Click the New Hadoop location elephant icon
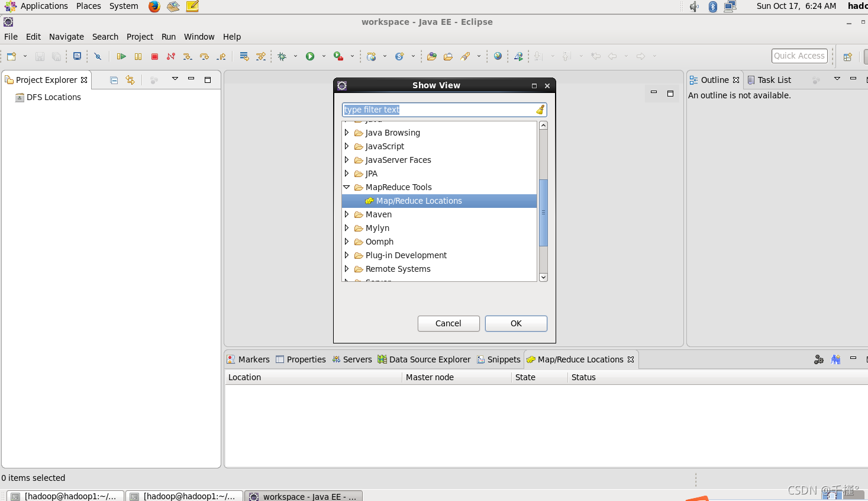868x501 pixels. click(x=835, y=359)
